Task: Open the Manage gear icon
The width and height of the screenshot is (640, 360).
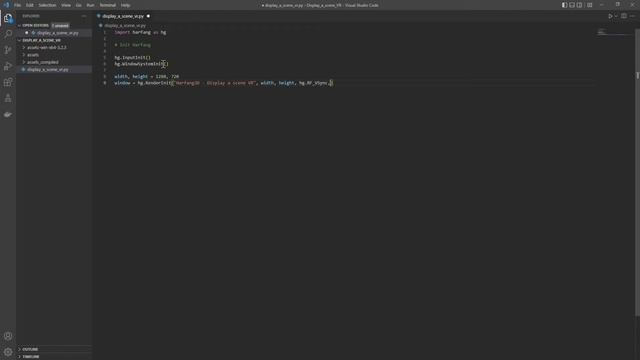Action: (x=8, y=352)
